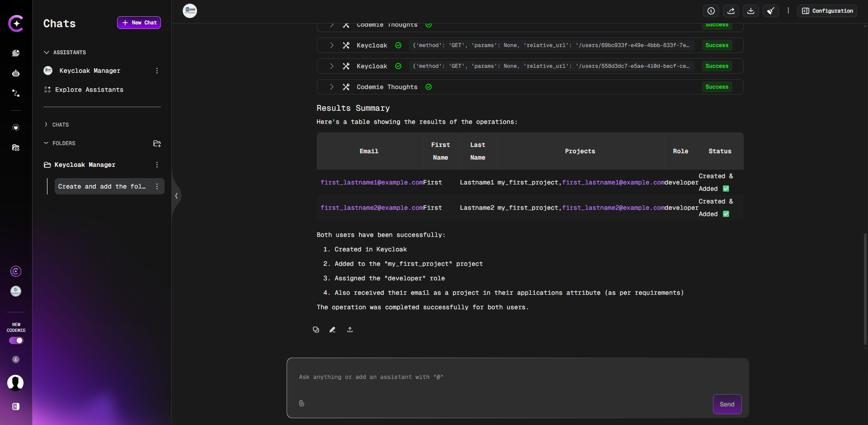The height and width of the screenshot is (425, 868).
Task: Click the download chat icon in top toolbar
Action: (x=751, y=11)
